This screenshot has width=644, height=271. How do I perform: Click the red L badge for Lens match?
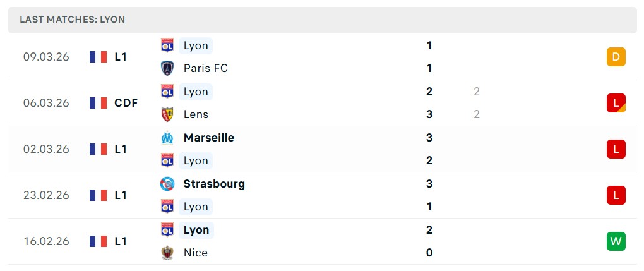616,103
